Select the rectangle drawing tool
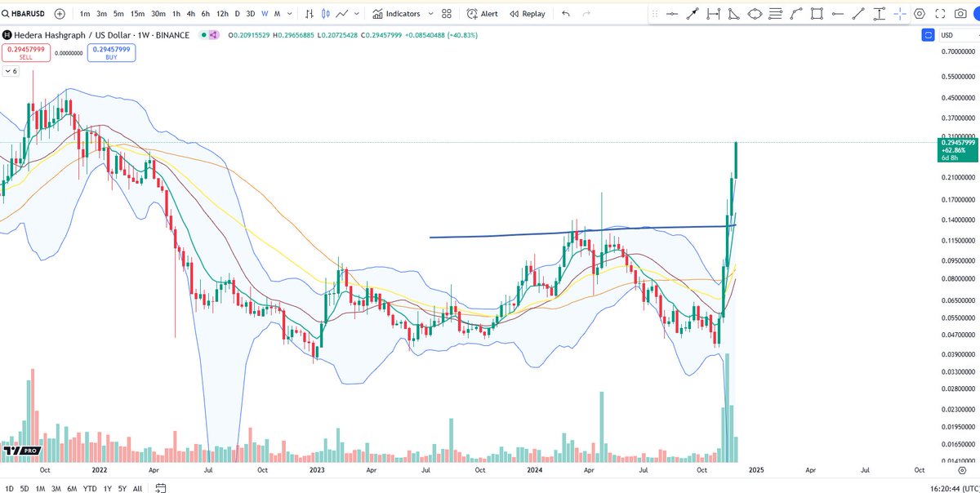980x493 pixels. (817, 14)
